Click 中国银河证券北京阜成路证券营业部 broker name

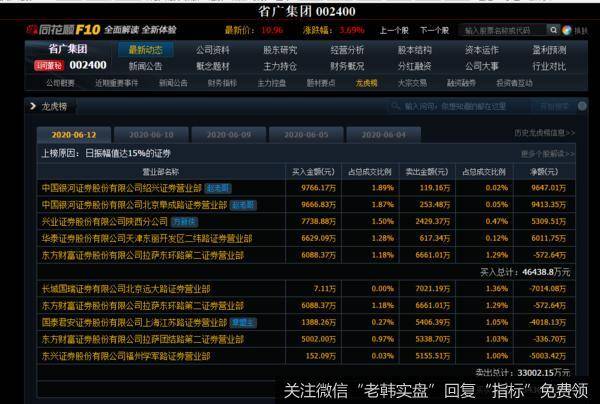coord(134,205)
